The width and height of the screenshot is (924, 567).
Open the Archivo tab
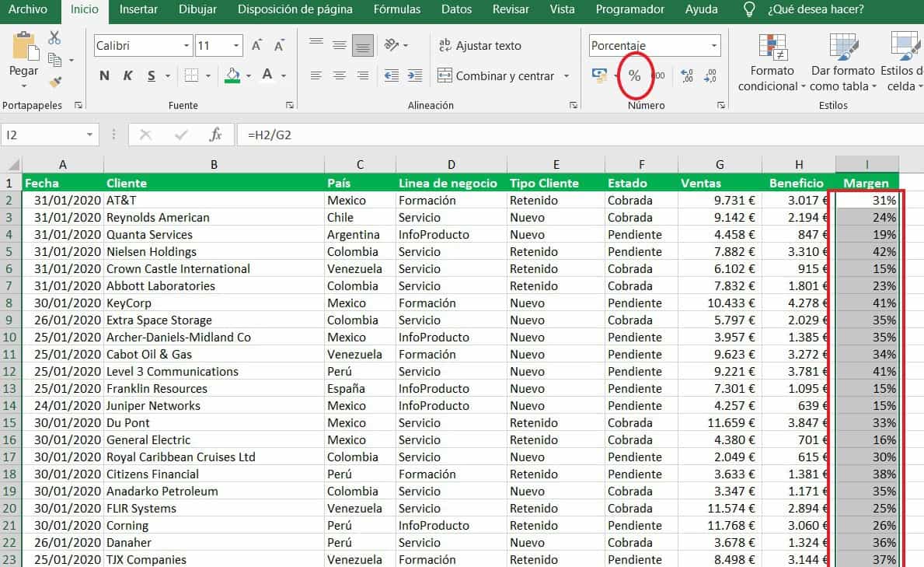click(x=28, y=9)
